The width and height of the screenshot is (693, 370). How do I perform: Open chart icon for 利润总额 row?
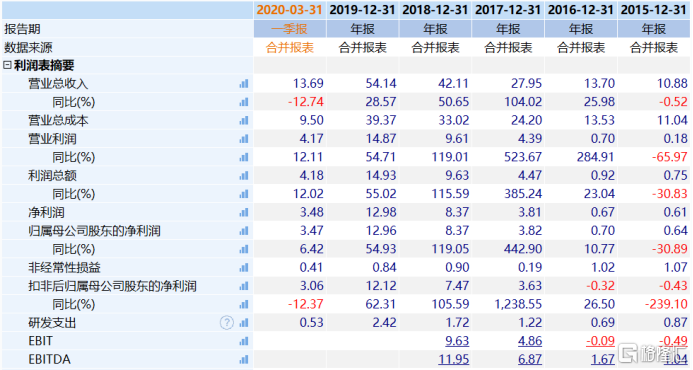point(244,175)
